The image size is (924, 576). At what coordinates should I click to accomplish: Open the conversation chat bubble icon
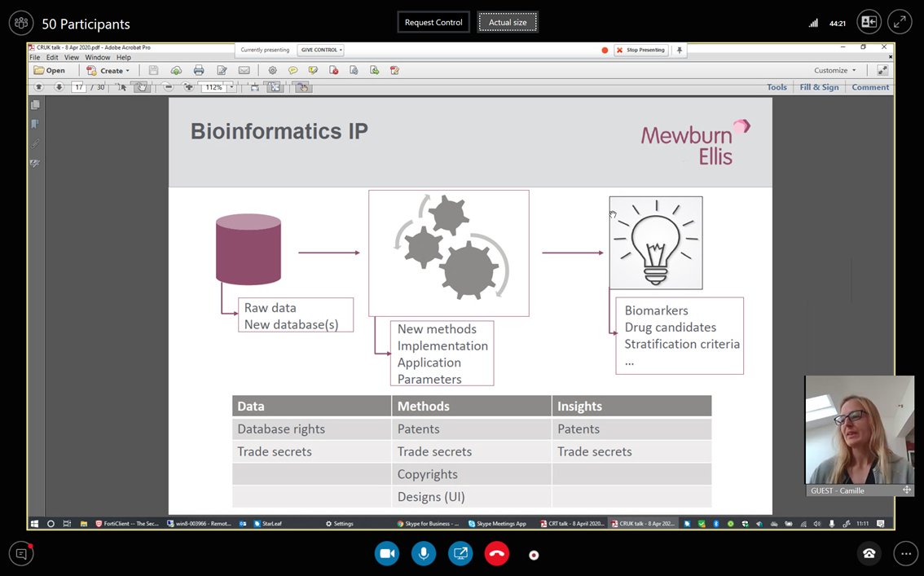(x=21, y=554)
